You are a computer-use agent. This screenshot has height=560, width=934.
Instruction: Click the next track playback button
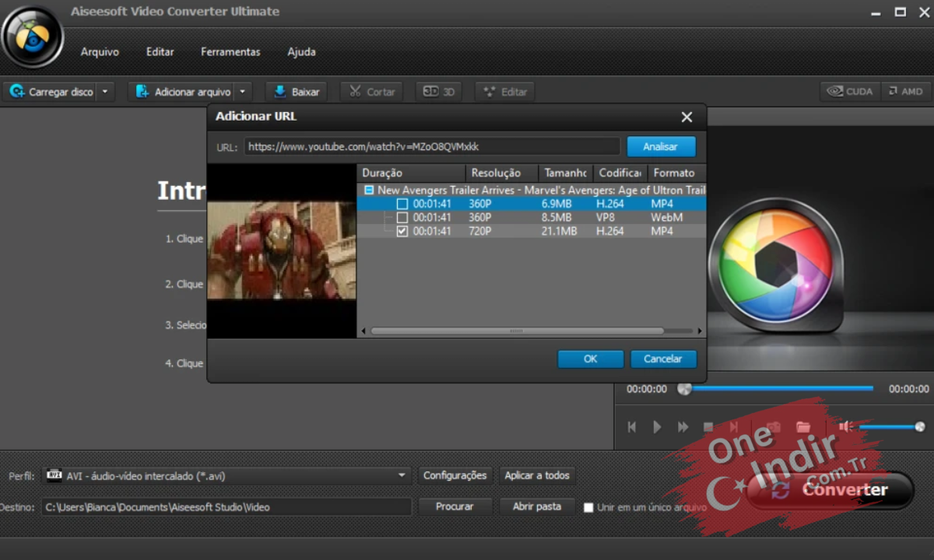[x=734, y=427]
